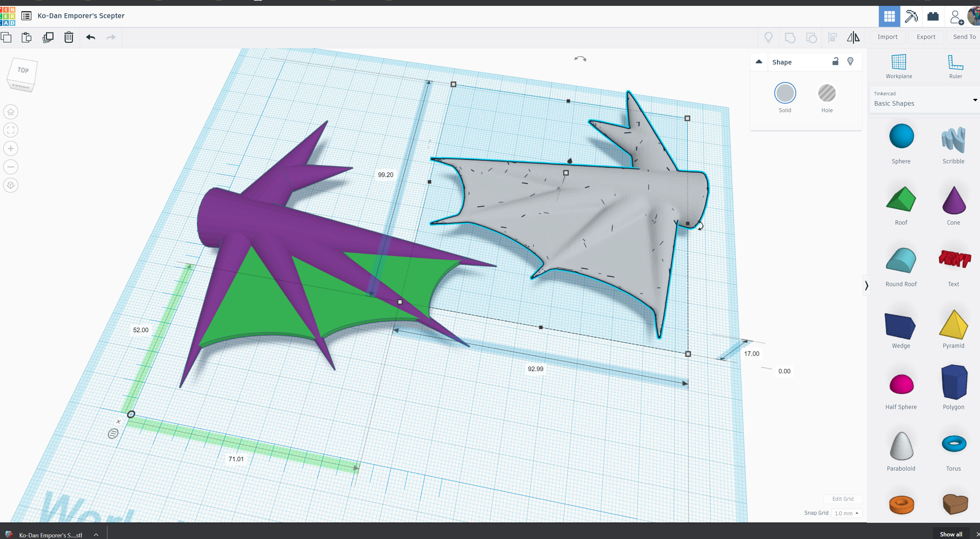Screen dimensions: 980x539
Task: Click the curved rotation handle above the shape
Action: [580, 59]
